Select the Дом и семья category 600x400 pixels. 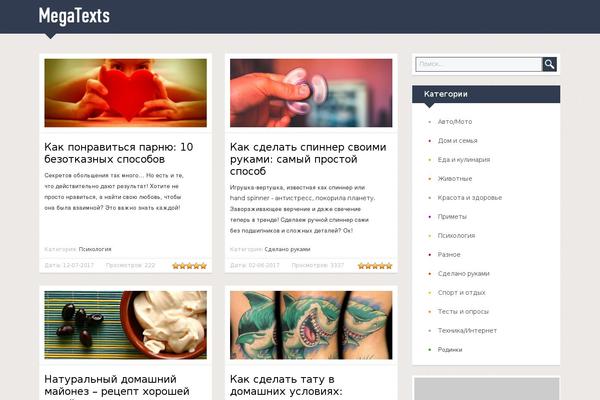[x=457, y=140]
